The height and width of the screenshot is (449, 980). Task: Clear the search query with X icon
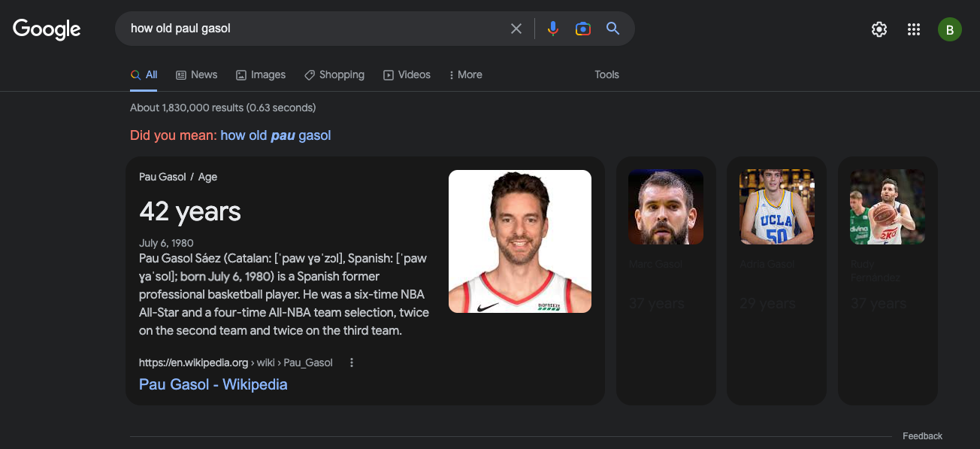click(x=516, y=29)
